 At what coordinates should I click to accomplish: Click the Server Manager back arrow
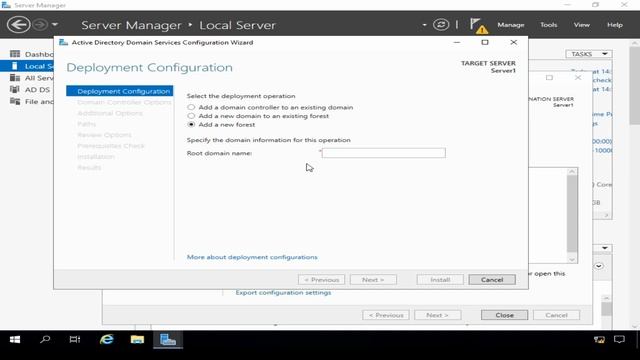pyautogui.click(x=18, y=24)
